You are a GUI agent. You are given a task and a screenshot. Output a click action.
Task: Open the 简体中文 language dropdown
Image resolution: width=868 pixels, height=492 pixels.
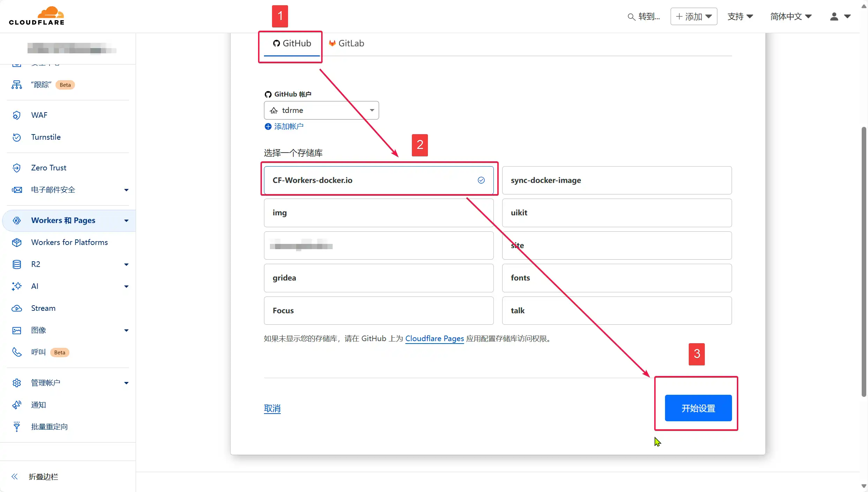click(791, 16)
